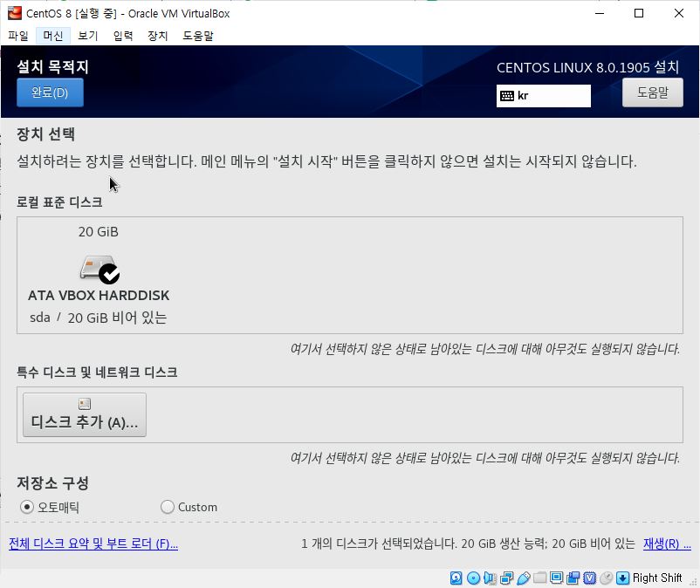Click the shared folders status icon

pyautogui.click(x=539, y=578)
